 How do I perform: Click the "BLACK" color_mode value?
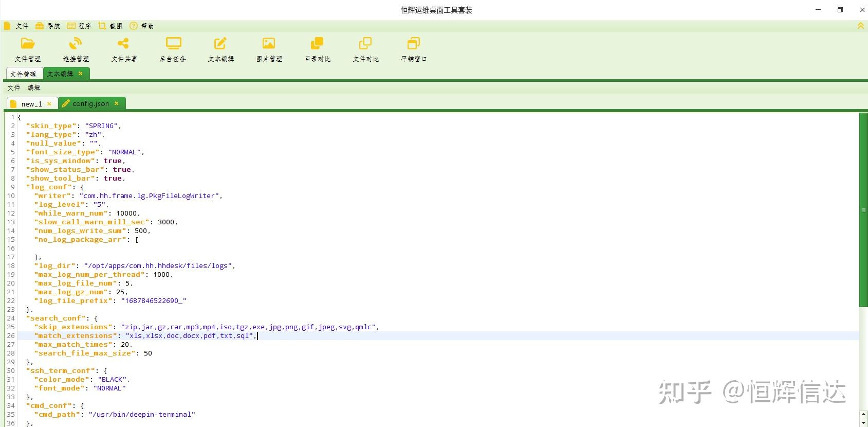coord(112,379)
